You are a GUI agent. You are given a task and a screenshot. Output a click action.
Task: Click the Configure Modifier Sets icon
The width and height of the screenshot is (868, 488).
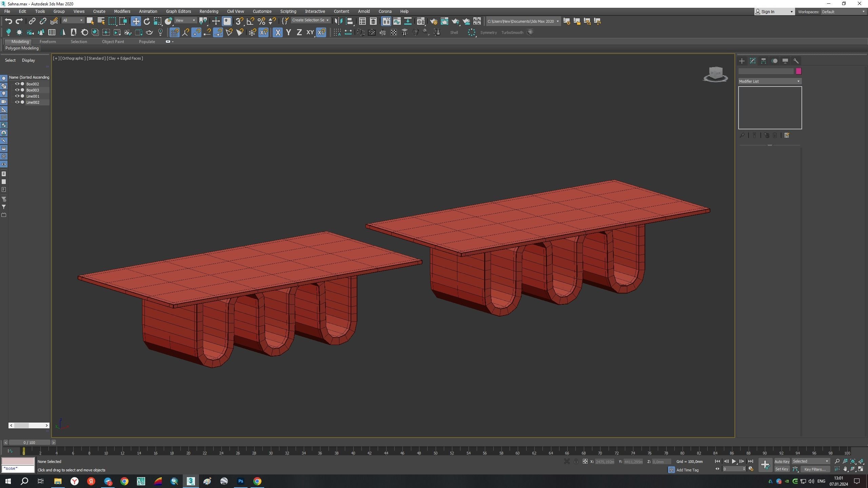pyautogui.click(x=787, y=135)
